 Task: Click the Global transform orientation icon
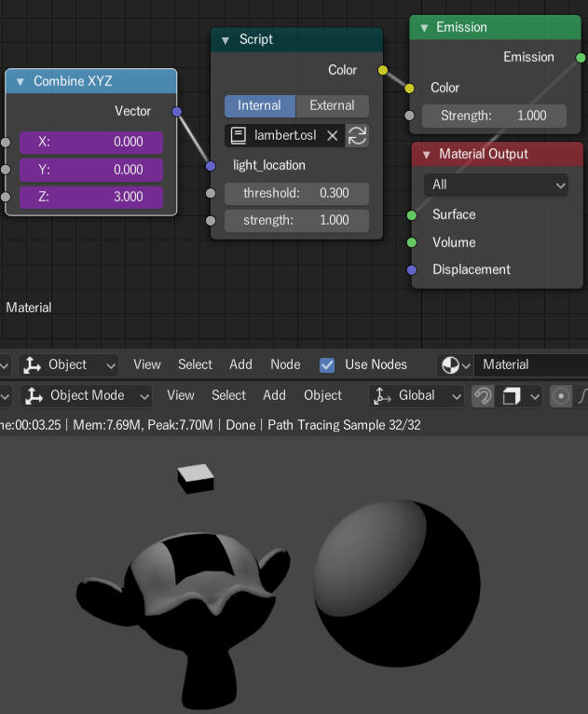tap(382, 396)
